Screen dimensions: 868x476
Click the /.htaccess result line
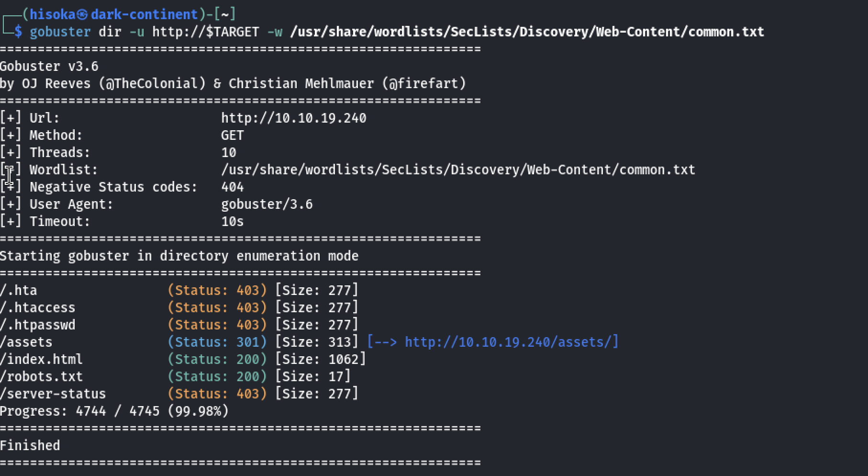point(38,307)
